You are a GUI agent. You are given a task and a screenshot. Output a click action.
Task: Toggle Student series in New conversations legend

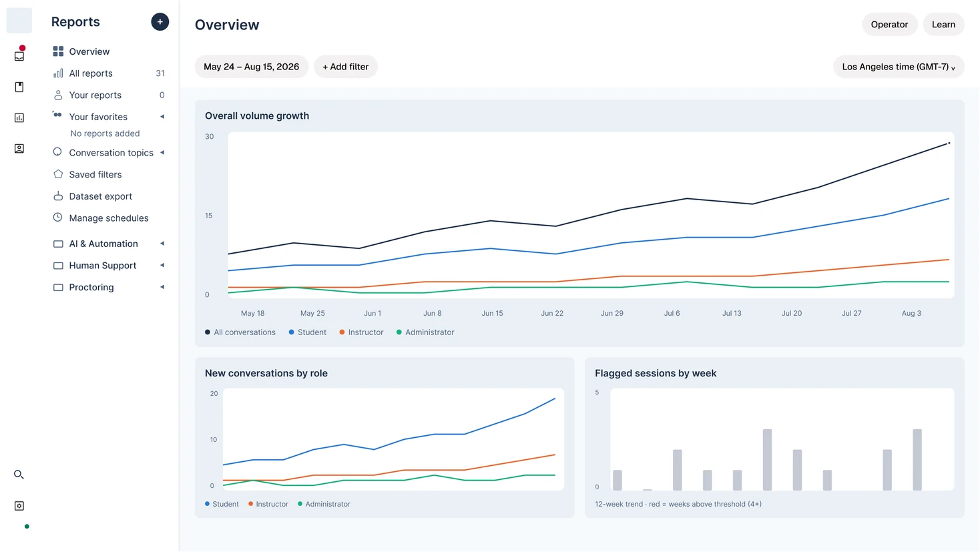point(222,505)
